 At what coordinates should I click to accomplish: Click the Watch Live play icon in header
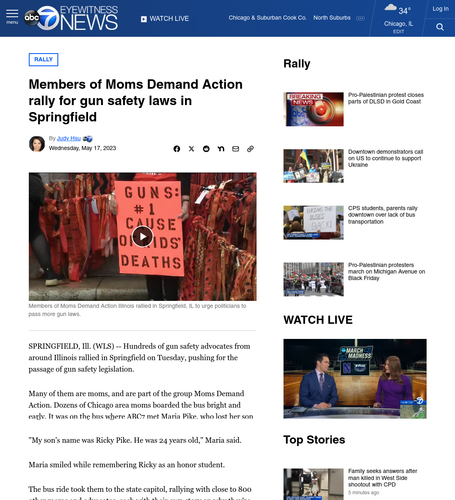(x=144, y=19)
